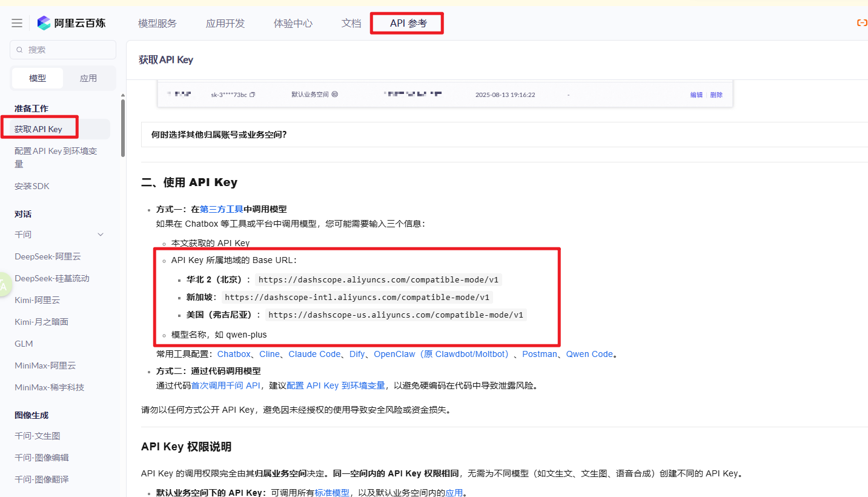Open the 模型服务 tab

[x=157, y=23]
